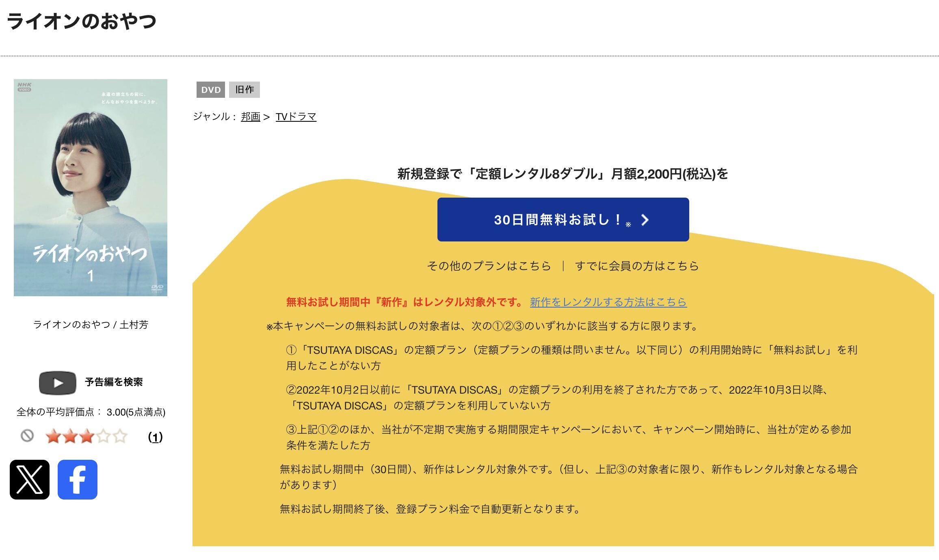Image resolution: width=939 pixels, height=560 pixels.
Task: Open すでに会員の方はこちら link
Action: (x=637, y=266)
